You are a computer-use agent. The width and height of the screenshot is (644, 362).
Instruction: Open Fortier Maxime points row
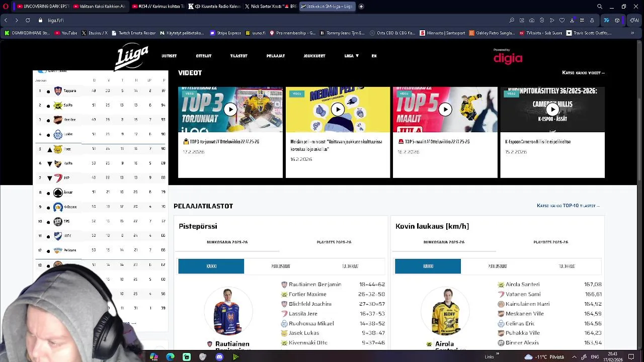(333, 294)
